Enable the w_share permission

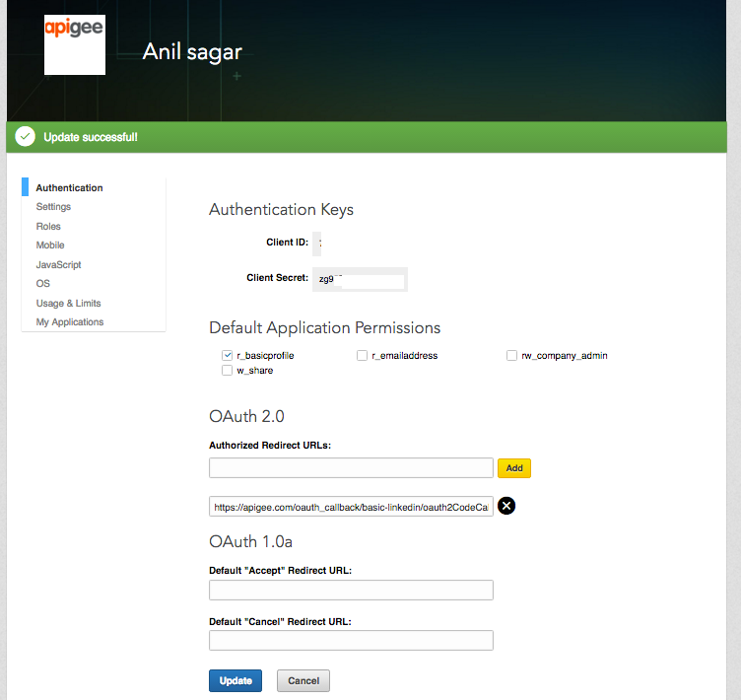pyautogui.click(x=228, y=371)
